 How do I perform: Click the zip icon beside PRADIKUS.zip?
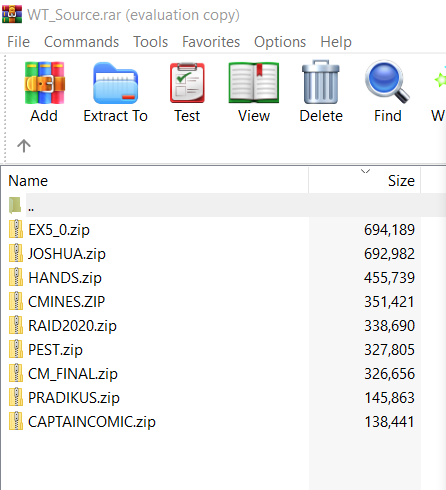click(16, 397)
